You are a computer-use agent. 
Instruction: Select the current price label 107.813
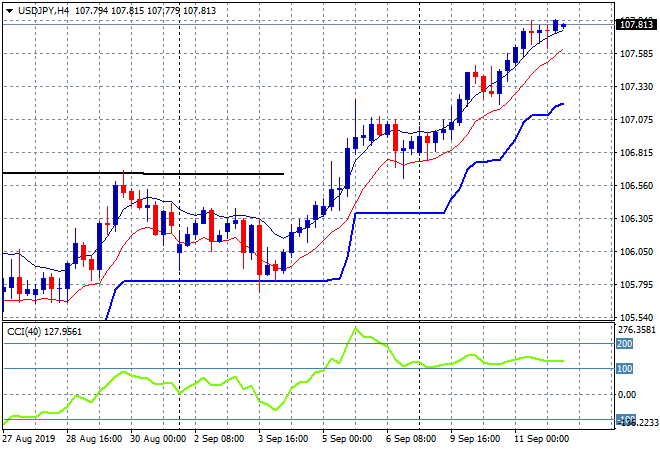click(x=636, y=24)
